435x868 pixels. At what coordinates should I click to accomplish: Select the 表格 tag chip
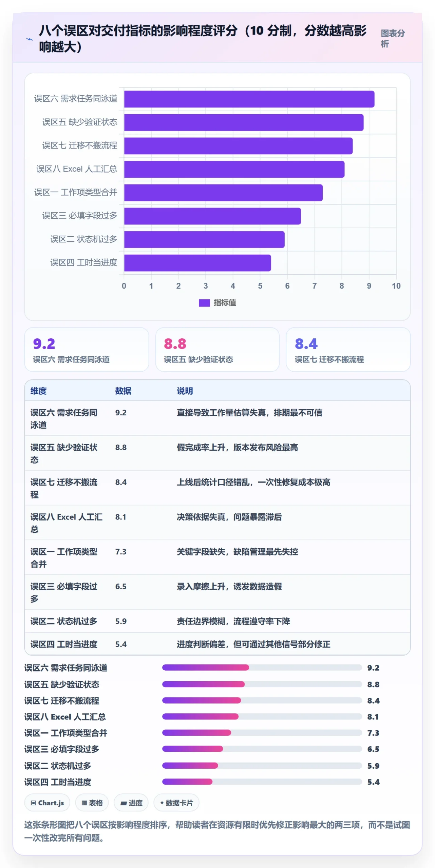click(x=92, y=803)
